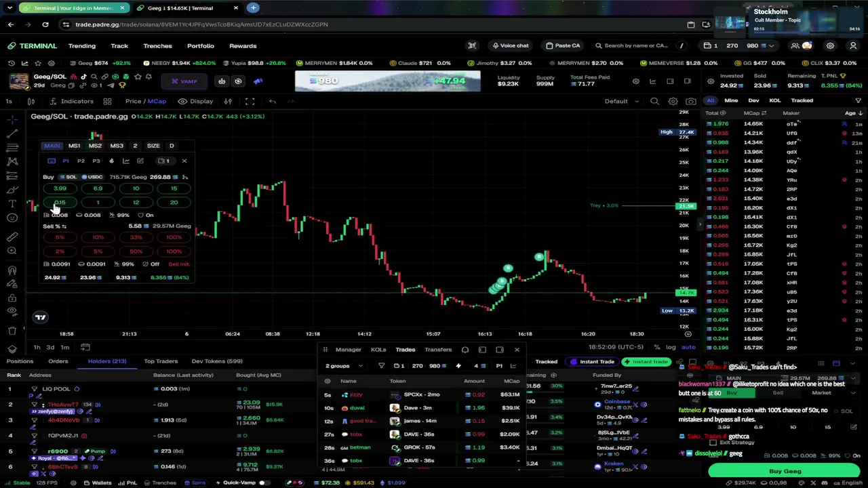Screen dimensions: 868x488
Task: Open the emoji sticker tool
Action: coord(12,218)
